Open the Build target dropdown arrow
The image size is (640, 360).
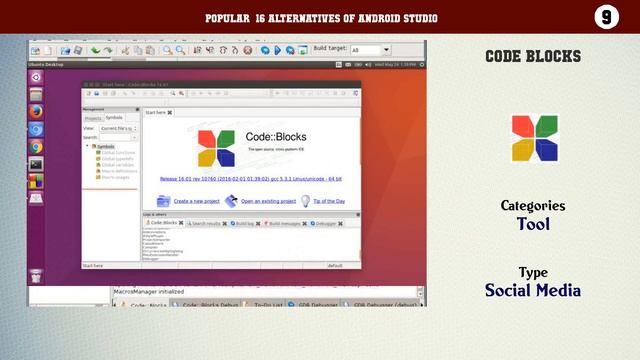pos(386,50)
